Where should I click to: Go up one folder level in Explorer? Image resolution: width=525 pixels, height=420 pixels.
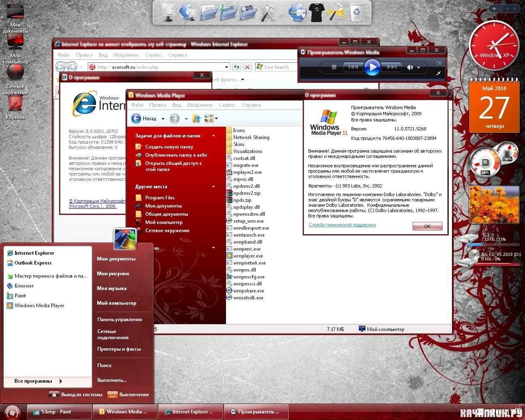tap(196, 119)
